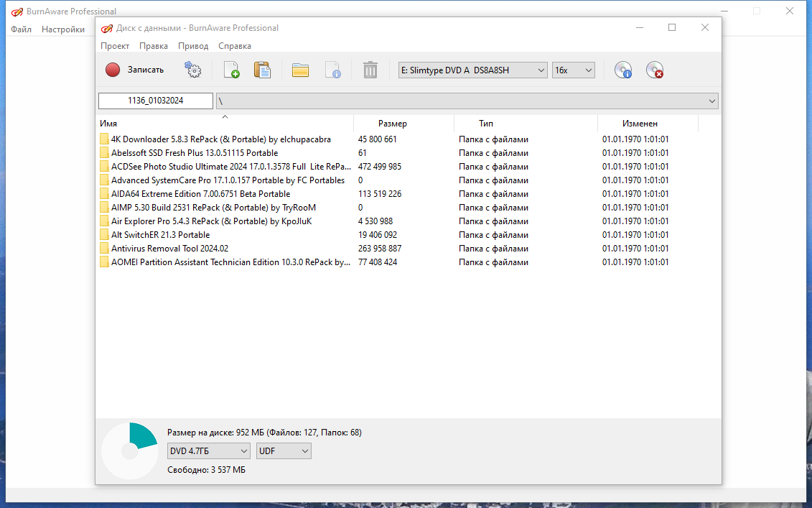
Task: Open the Привод menu
Action: (193, 45)
